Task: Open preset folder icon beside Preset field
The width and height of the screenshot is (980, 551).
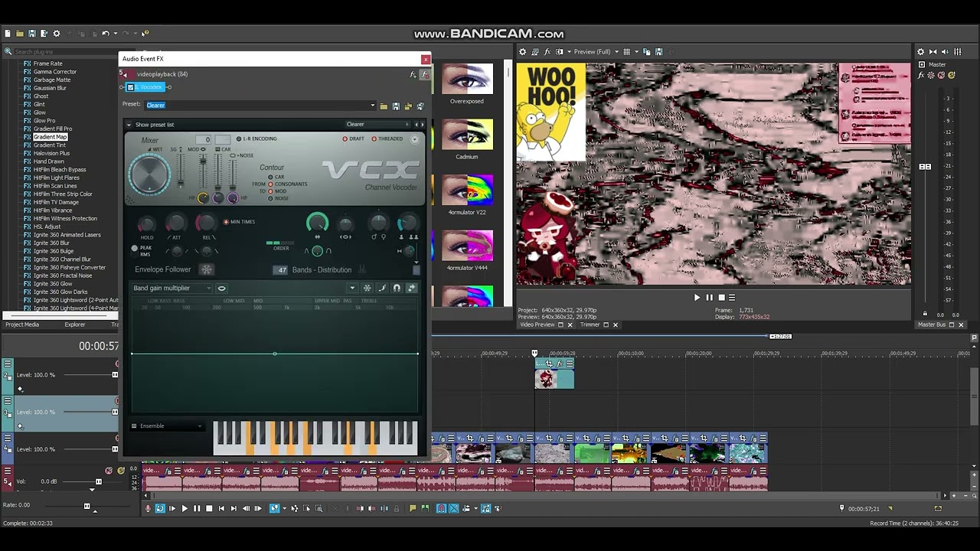Action: click(384, 106)
